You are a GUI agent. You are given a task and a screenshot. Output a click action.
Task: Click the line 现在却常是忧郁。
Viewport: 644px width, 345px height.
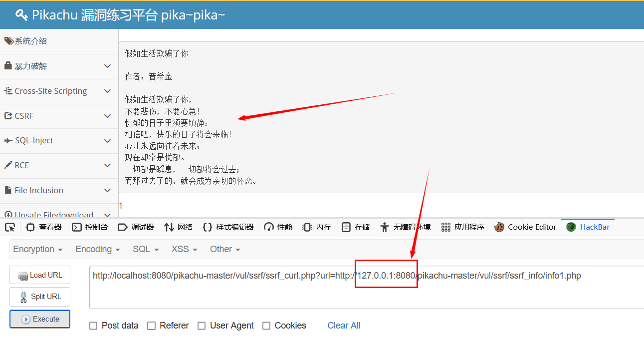pyautogui.click(x=155, y=158)
